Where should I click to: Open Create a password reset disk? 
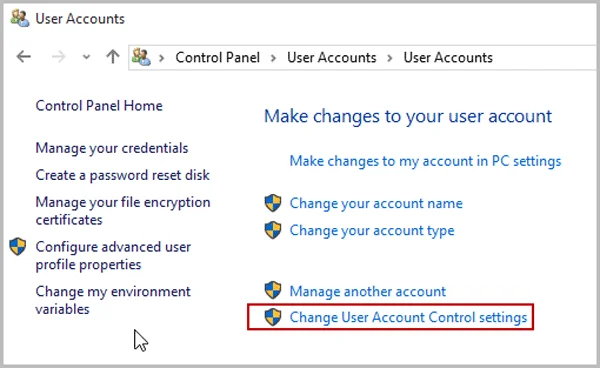(x=122, y=175)
